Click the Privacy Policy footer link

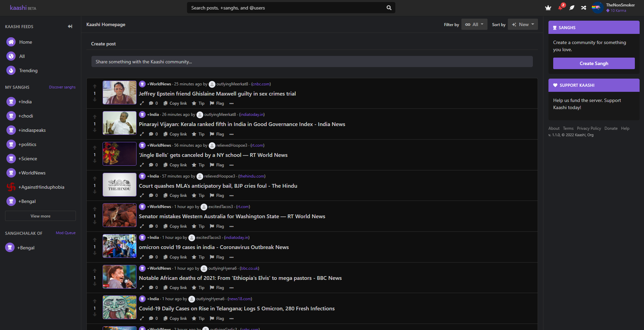(x=589, y=128)
